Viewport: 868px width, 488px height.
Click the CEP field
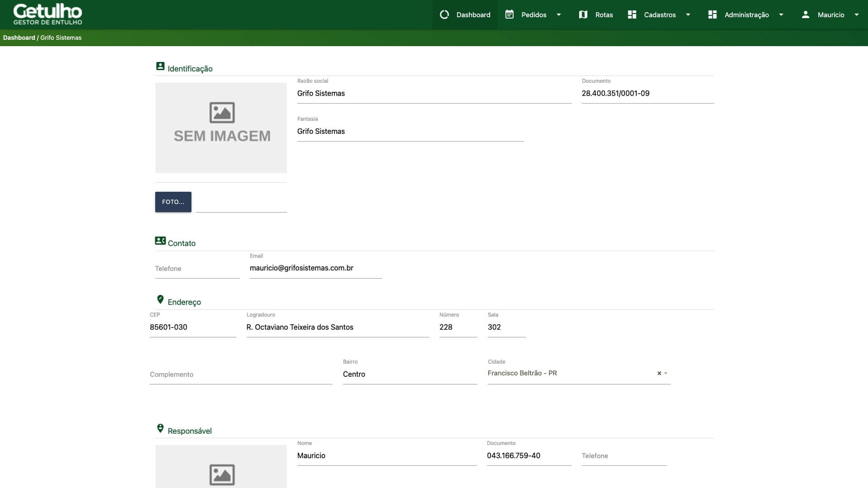tap(193, 327)
